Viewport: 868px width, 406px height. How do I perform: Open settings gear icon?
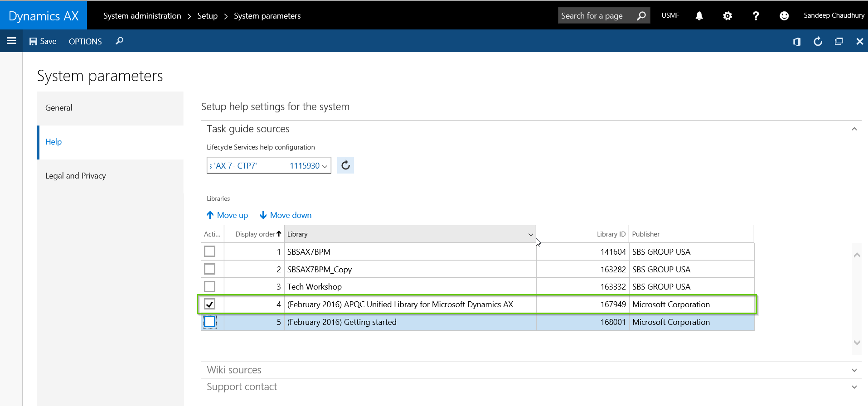[727, 16]
